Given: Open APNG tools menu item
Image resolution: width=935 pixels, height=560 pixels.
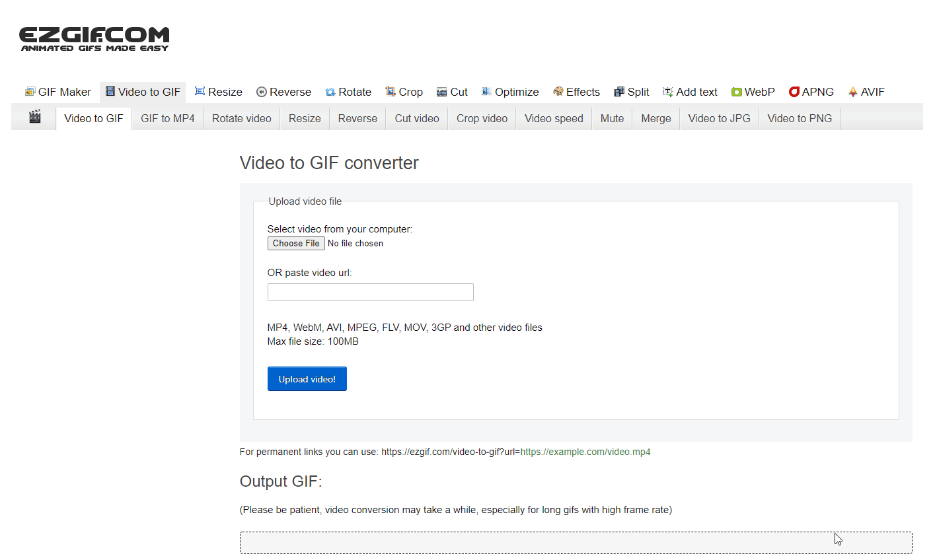Looking at the screenshot, I should click(811, 92).
